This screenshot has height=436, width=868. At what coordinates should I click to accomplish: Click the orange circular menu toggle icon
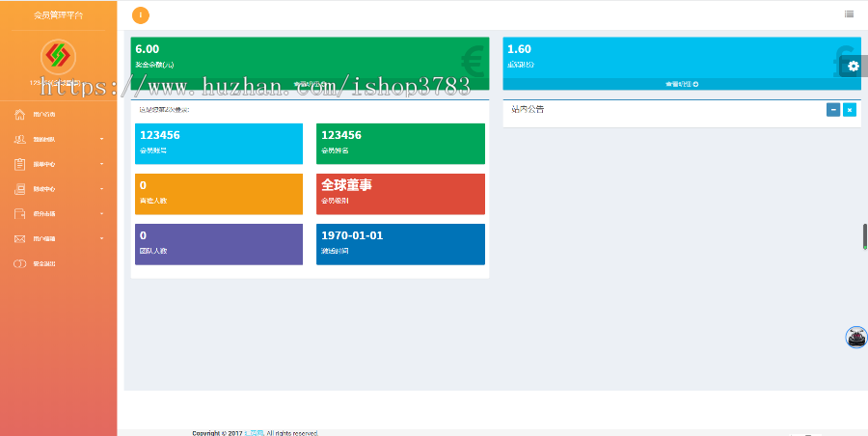141,15
